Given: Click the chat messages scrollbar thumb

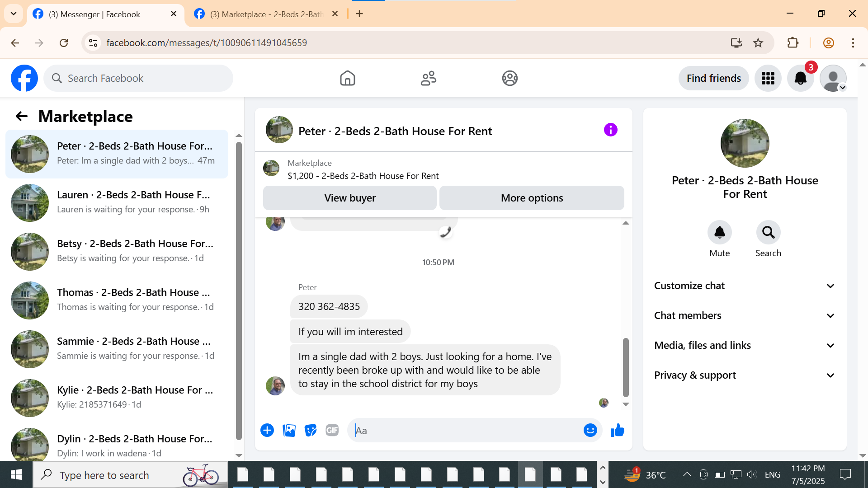Looking at the screenshot, I should coord(626,367).
